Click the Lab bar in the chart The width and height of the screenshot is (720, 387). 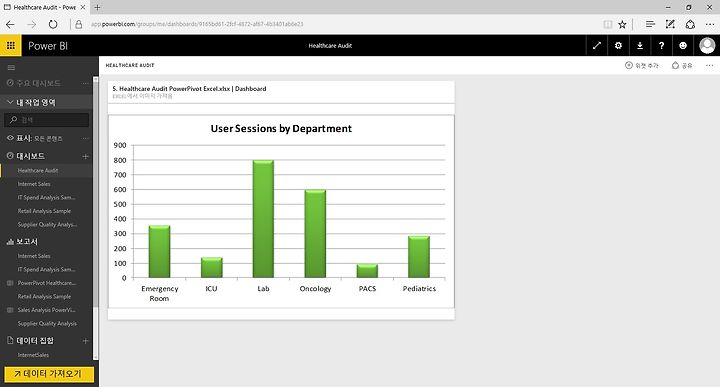coord(263,219)
